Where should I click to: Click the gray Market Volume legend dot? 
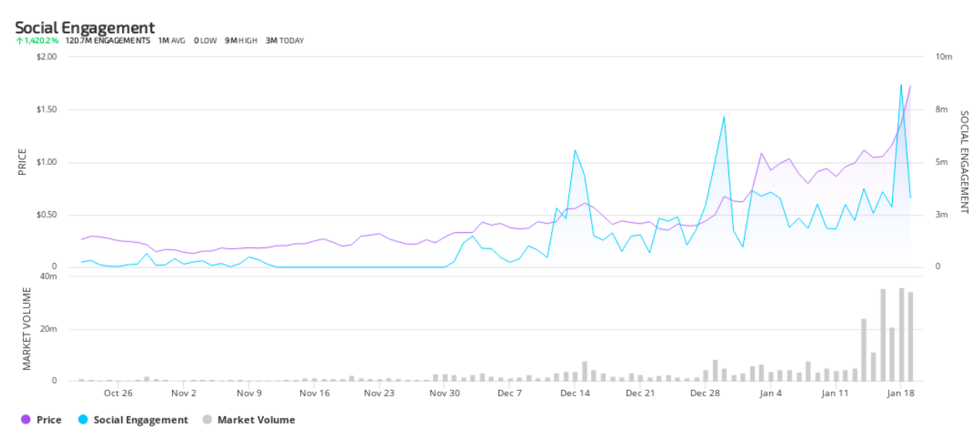tap(206, 420)
